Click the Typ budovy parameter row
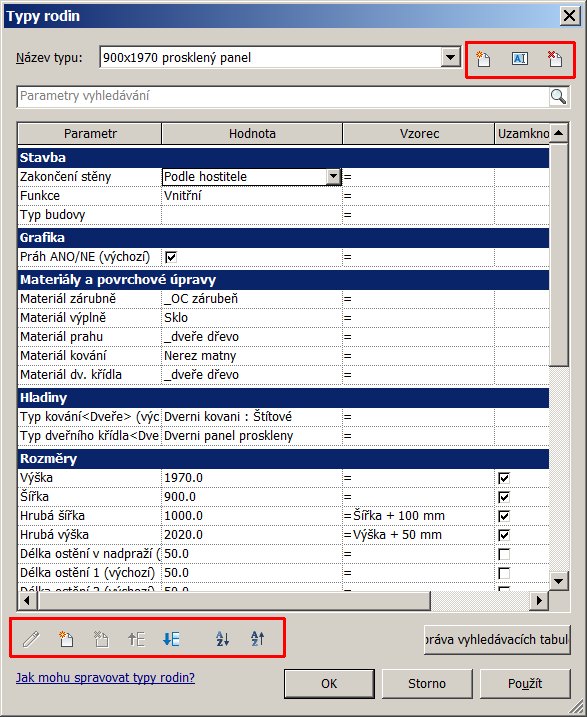 tap(283, 215)
